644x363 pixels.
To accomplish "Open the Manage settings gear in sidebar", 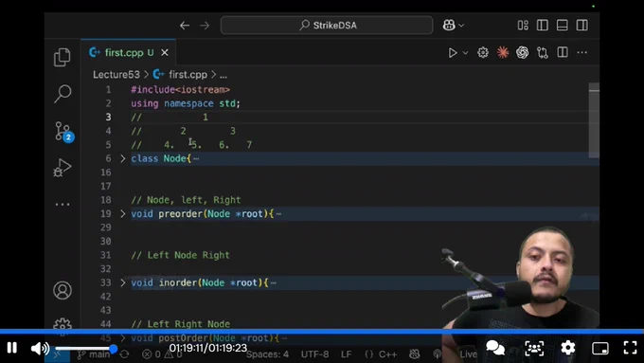I will pyautogui.click(x=63, y=324).
